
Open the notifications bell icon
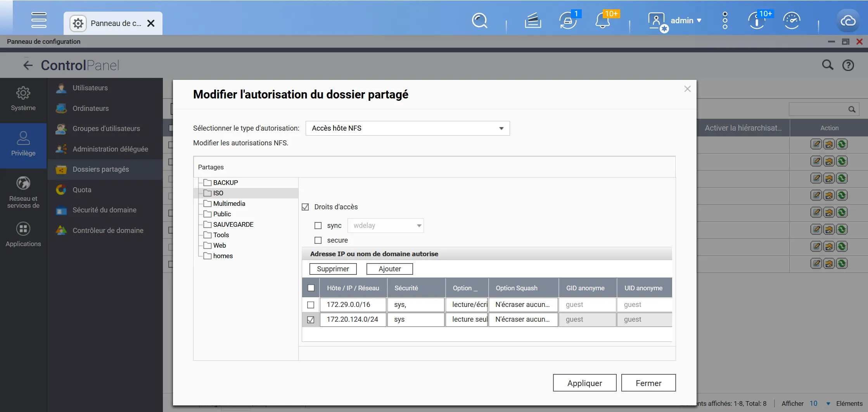tap(602, 21)
